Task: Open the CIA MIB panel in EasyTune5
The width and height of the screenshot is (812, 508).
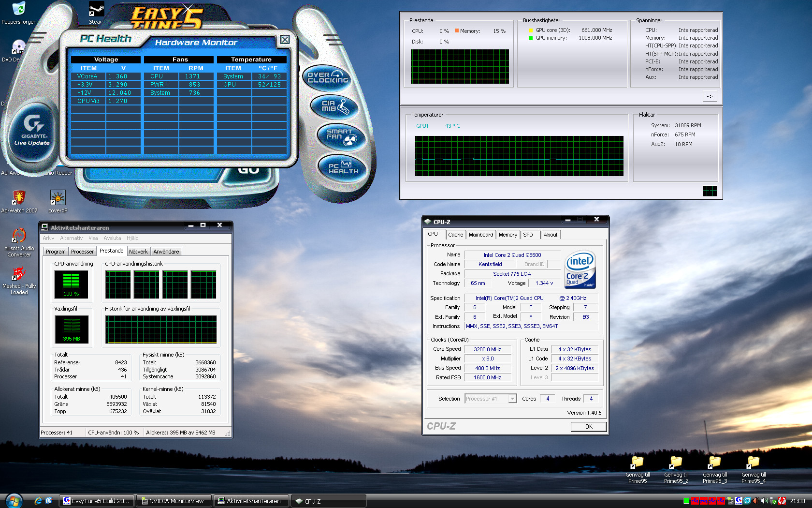Action: point(334,107)
